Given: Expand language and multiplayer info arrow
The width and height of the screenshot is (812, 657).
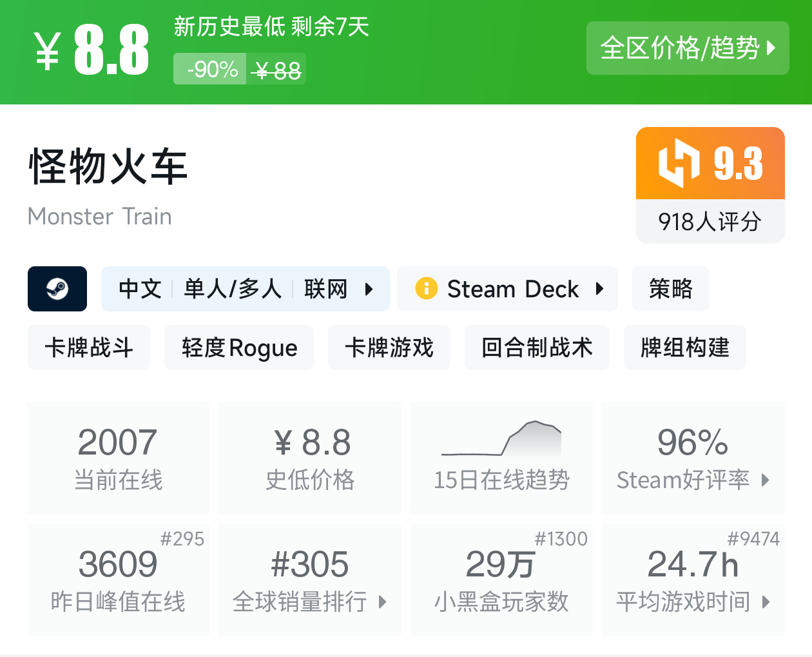Looking at the screenshot, I should [x=369, y=289].
